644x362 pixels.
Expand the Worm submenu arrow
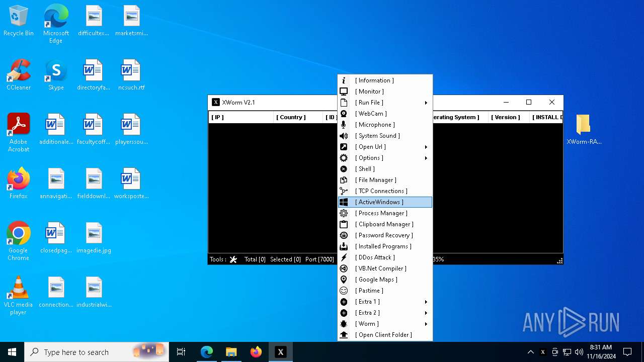coord(426,324)
